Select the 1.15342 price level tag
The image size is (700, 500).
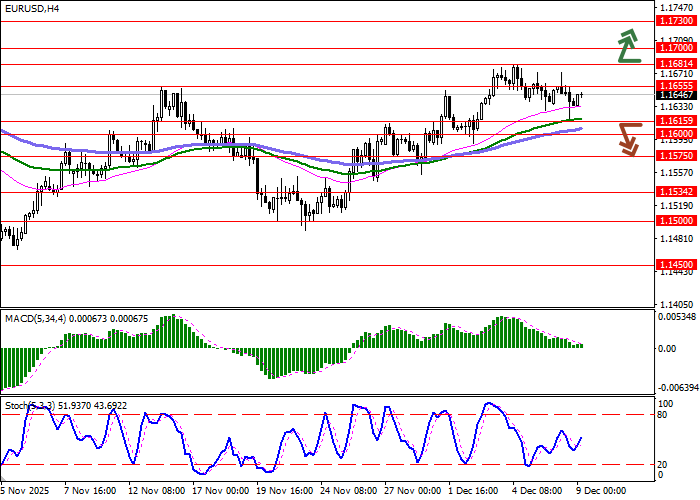click(676, 191)
